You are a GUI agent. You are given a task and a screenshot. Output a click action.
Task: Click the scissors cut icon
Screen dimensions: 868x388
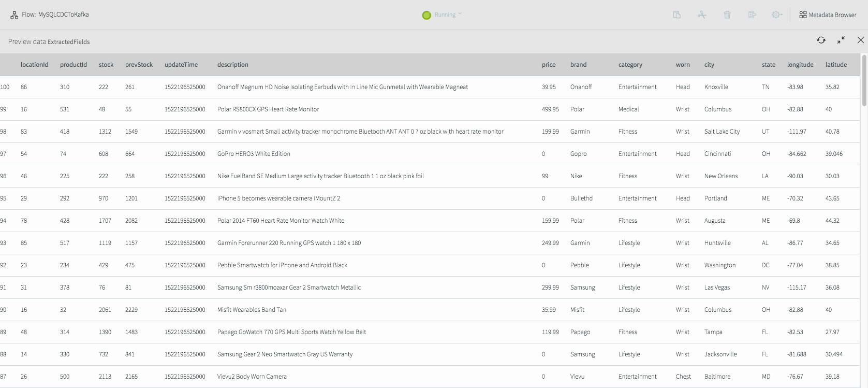coord(702,15)
